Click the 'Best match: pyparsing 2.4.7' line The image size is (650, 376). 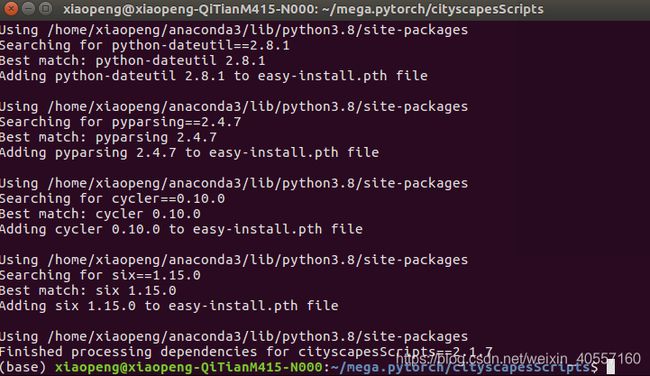tap(109, 137)
